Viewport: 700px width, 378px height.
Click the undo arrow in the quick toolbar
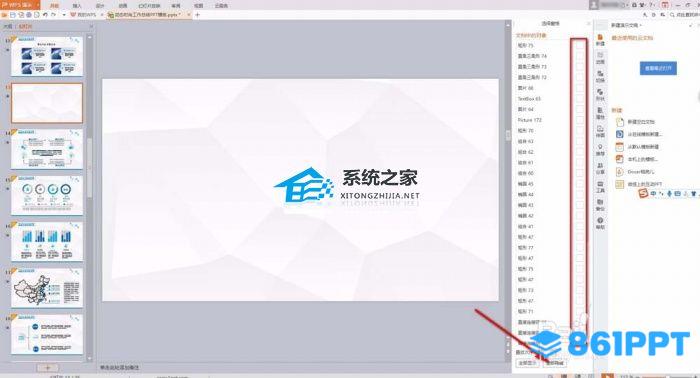[x=45, y=15]
